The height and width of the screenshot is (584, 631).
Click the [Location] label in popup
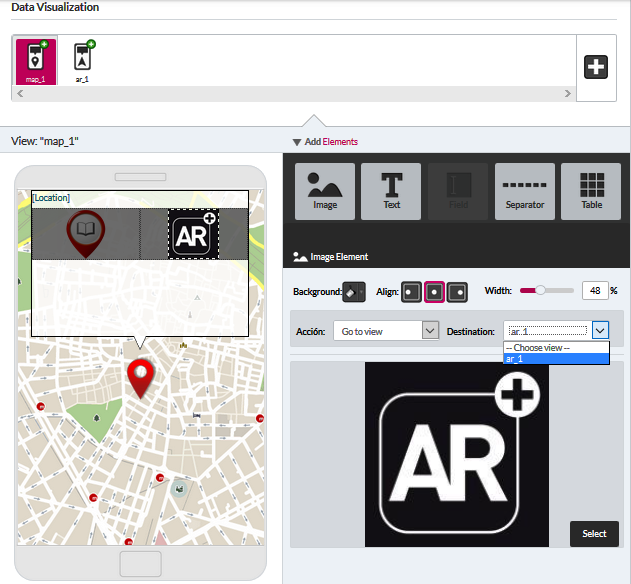51,198
